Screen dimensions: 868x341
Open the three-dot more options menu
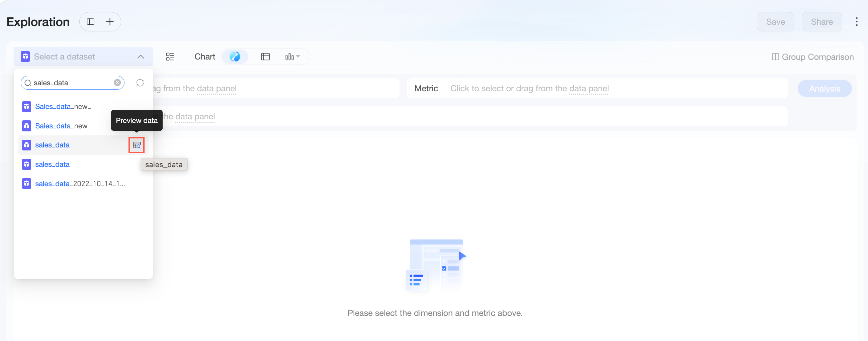856,22
